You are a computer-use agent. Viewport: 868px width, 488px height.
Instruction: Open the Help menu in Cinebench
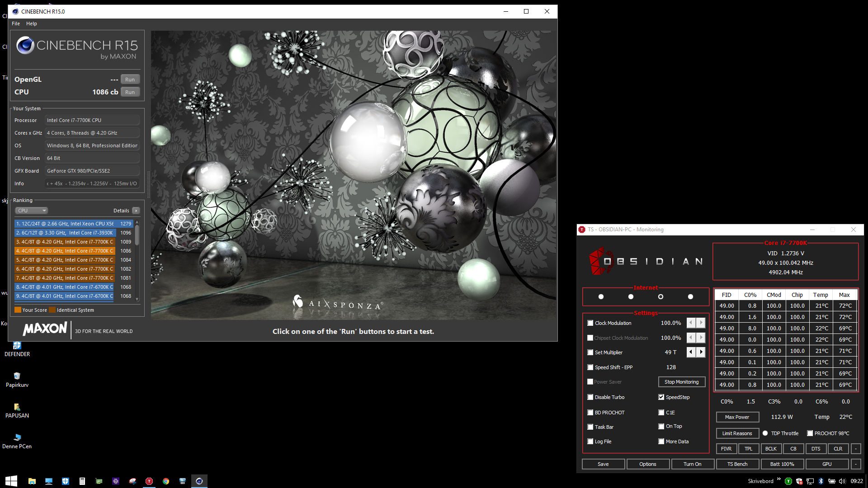(x=32, y=23)
